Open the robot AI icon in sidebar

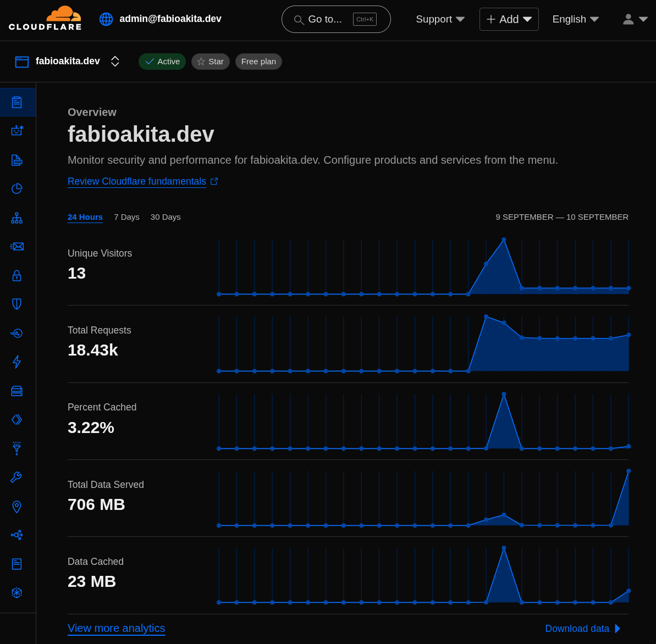[x=16, y=130]
